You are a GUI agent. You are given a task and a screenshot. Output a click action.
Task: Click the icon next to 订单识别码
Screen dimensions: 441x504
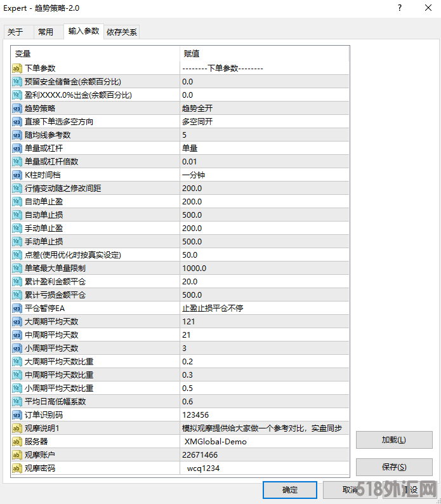tap(17, 415)
